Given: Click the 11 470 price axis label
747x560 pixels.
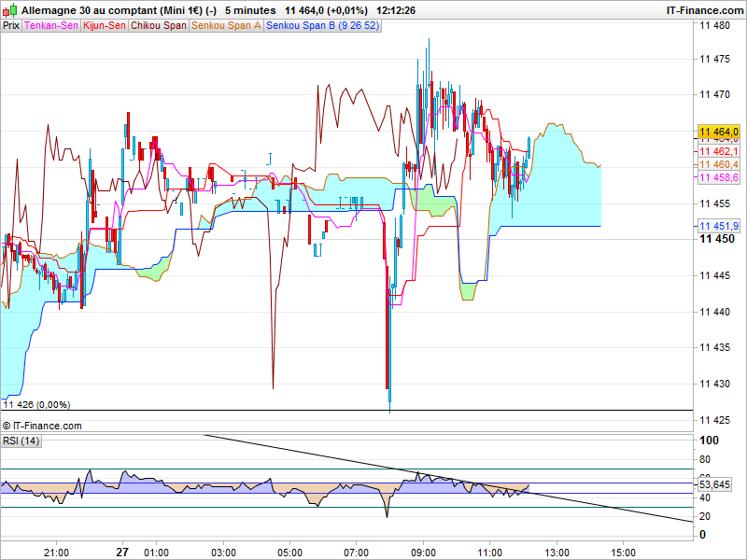Looking at the screenshot, I should pyautogui.click(x=714, y=95).
